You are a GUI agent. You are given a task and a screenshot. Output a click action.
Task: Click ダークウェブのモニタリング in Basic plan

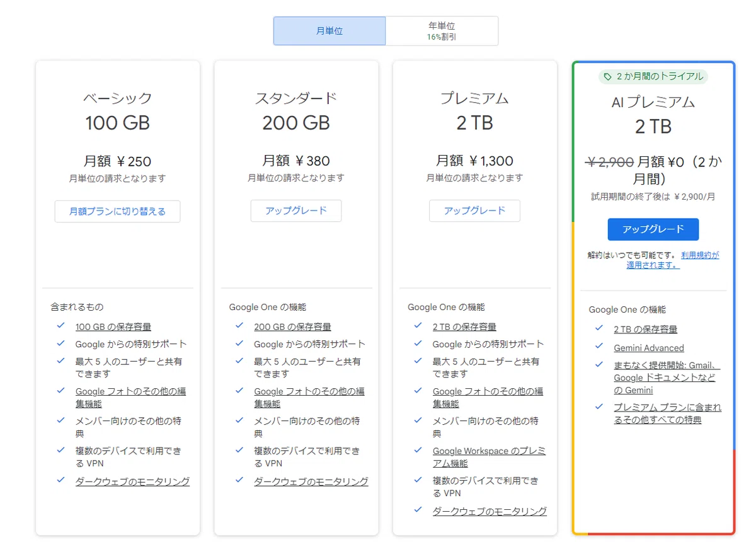coord(132,481)
